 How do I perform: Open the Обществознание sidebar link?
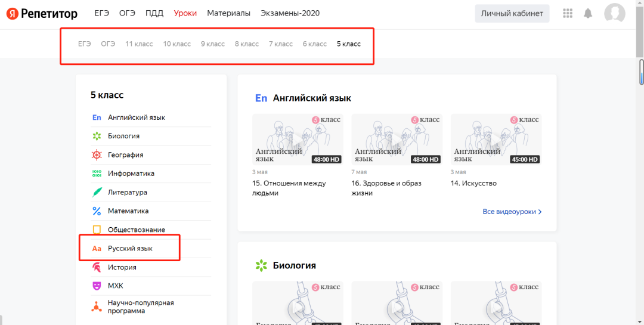coord(137,230)
